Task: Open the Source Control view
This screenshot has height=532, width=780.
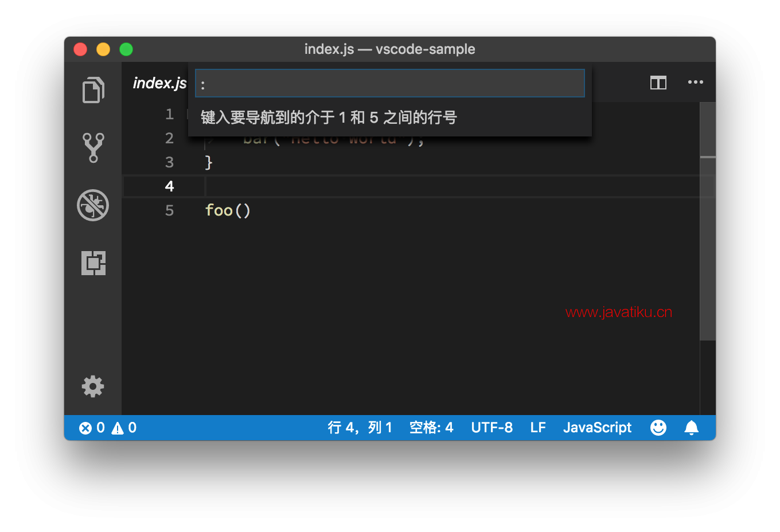Action: tap(93, 148)
